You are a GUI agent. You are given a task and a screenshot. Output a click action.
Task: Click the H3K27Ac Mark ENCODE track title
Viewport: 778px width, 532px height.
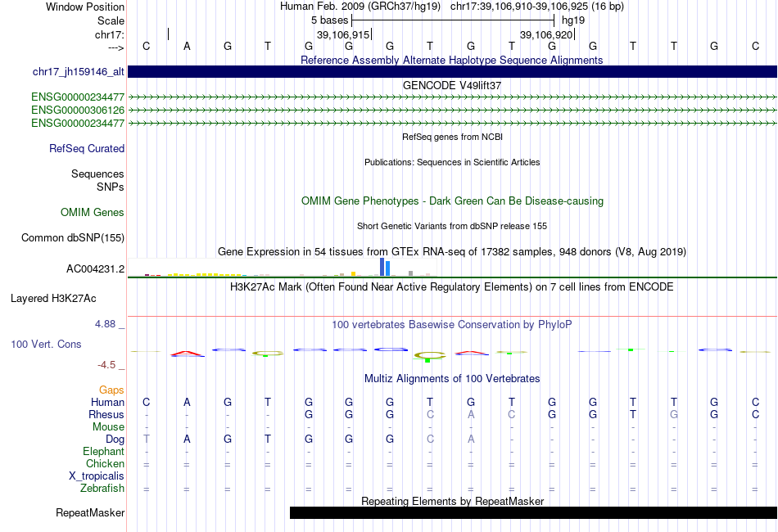click(x=451, y=286)
